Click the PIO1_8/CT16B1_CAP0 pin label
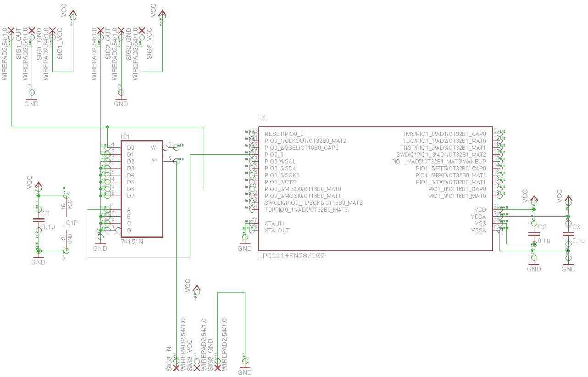 457,189
